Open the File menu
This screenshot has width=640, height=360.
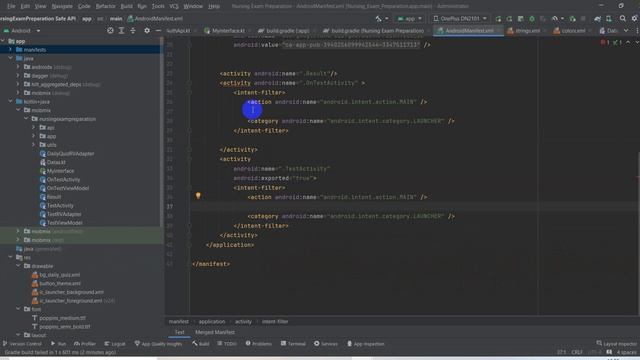tap(11, 6)
